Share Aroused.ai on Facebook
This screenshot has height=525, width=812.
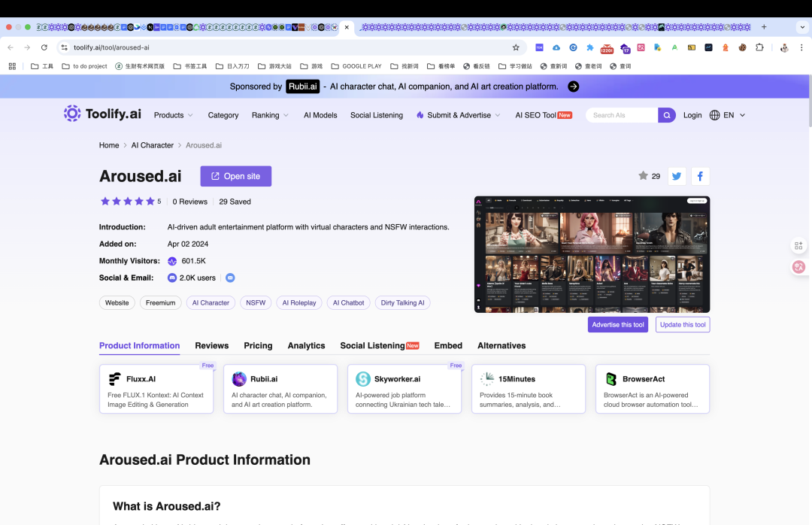tap(700, 176)
